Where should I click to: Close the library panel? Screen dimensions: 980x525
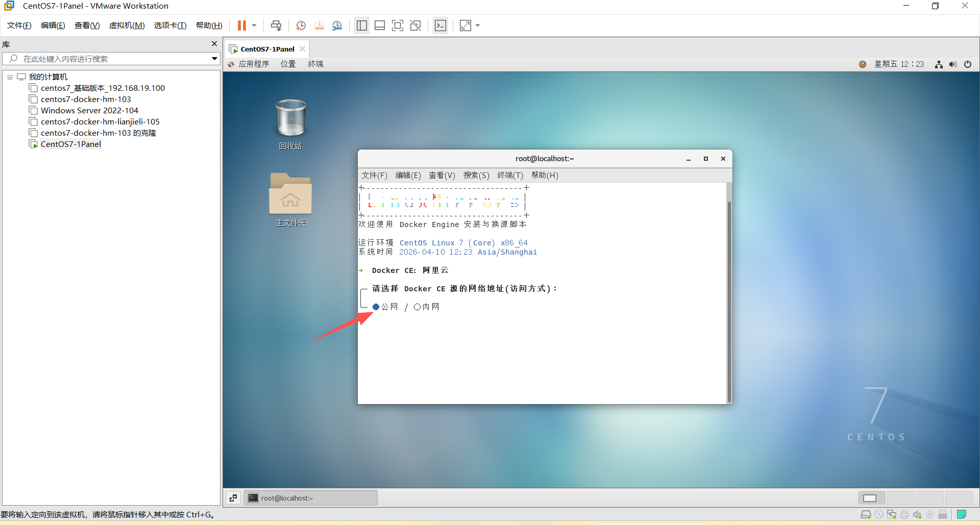(214, 44)
